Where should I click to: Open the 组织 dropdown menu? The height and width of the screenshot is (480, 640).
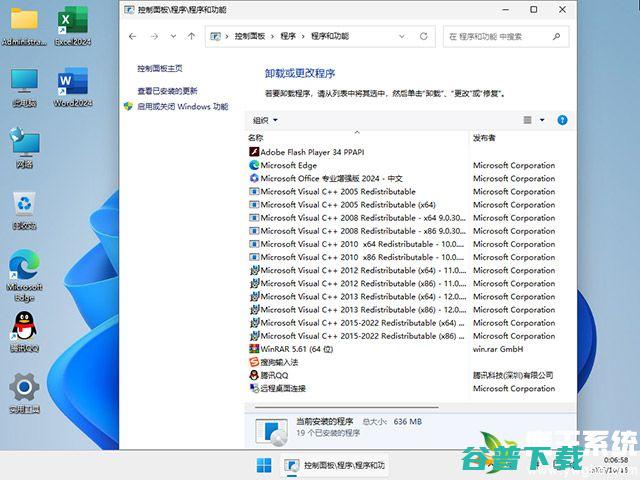pos(265,120)
